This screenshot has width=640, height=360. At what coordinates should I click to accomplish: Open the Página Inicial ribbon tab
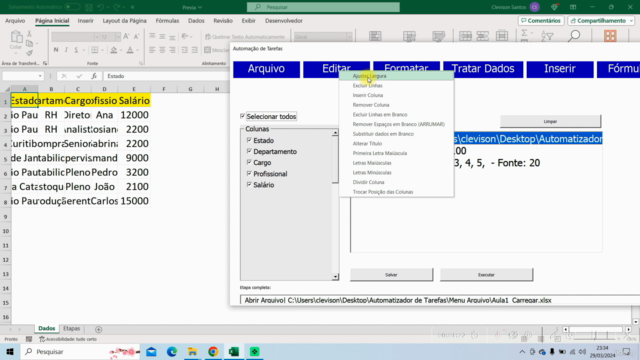[52, 20]
